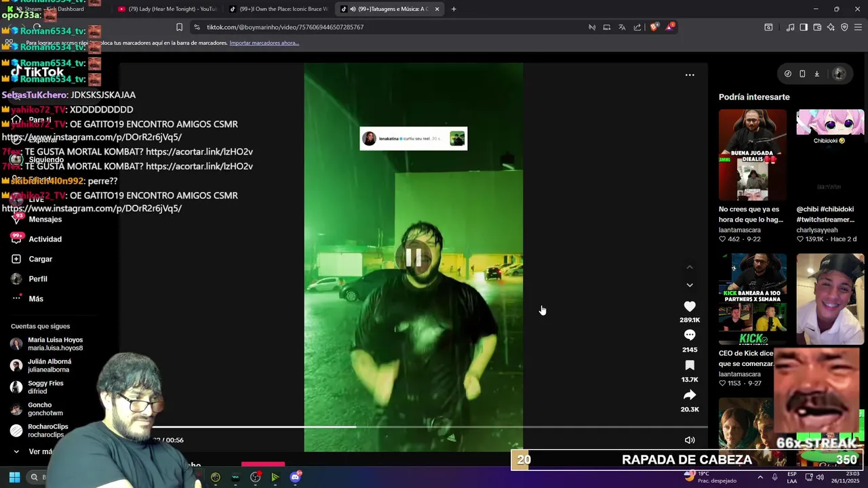The height and width of the screenshot is (488, 868).
Task: Toggle the browser sidebar panel icon
Action: [804, 27]
